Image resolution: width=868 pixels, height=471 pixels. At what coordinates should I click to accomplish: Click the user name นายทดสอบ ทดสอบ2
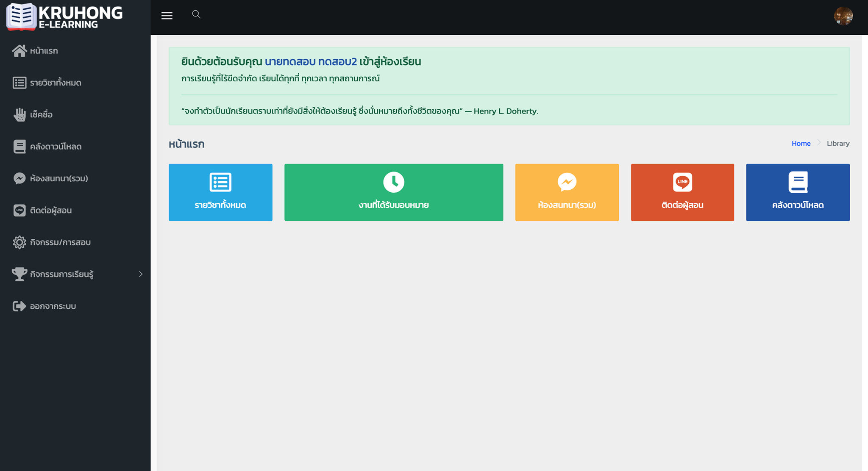(311, 62)
